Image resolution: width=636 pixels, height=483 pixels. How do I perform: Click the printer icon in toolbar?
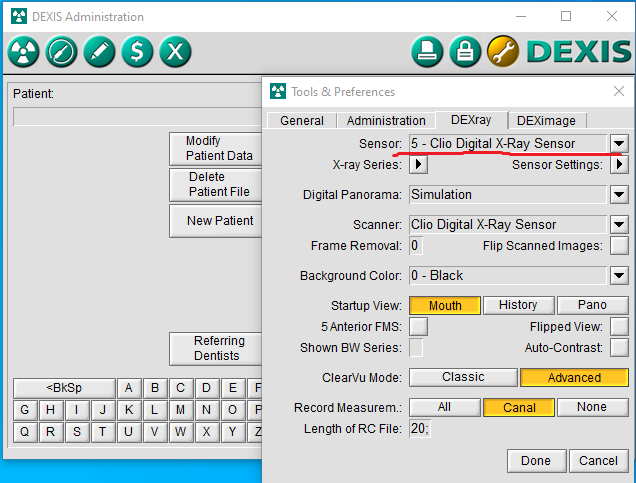[427, 52]
